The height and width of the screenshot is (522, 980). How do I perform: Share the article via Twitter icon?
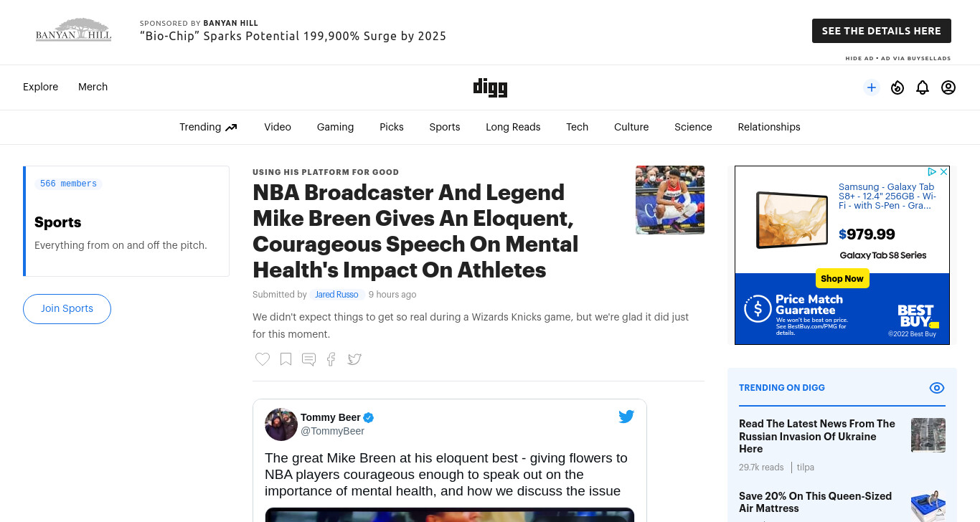(x=354, y=359)
